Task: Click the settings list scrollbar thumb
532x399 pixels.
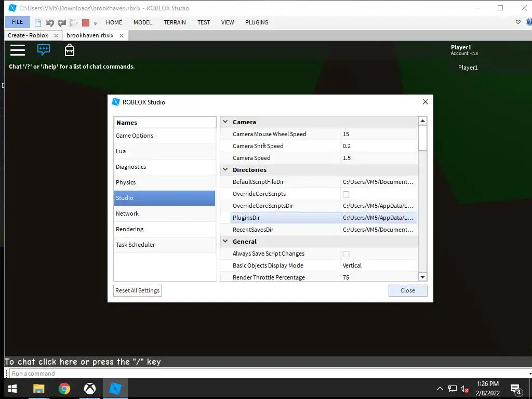Action: (422, 138)
